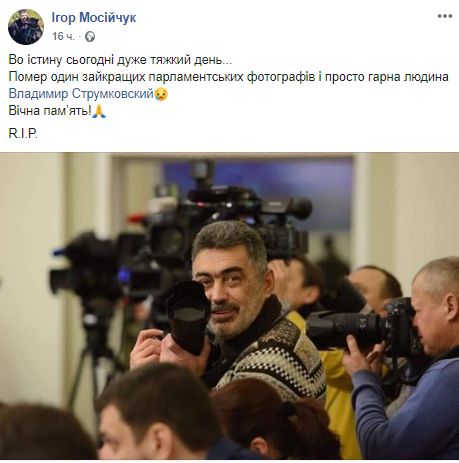This screenshot has height=463, width=459.
Task: Click the globe public-audience icon
Action: (x=90, y=36)
